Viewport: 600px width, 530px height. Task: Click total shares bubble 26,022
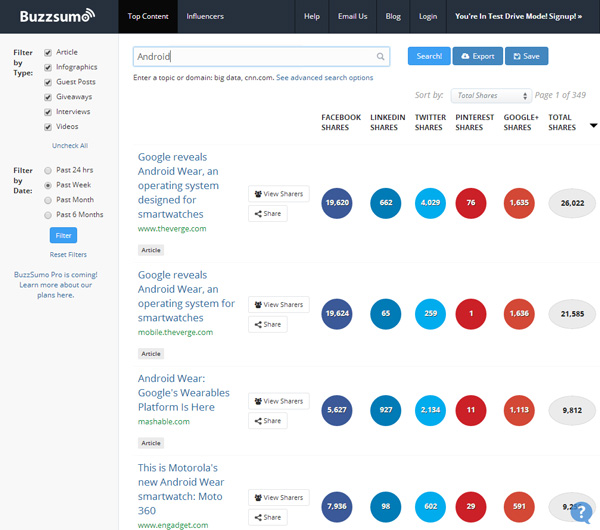(572, 203)
